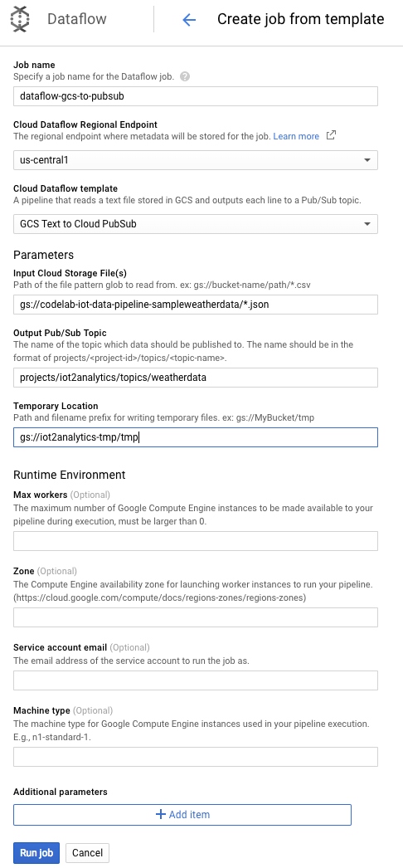Follow the Learn more link
Screen dimensions: 403x868
coord(296,136)
